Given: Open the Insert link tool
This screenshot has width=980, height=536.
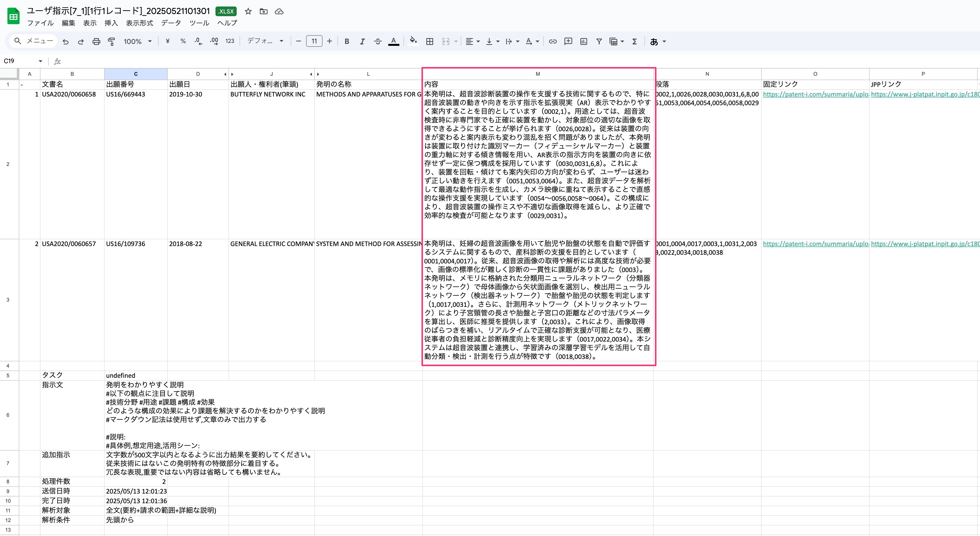Looking at the screenshot, I should (x=552, y=41).
